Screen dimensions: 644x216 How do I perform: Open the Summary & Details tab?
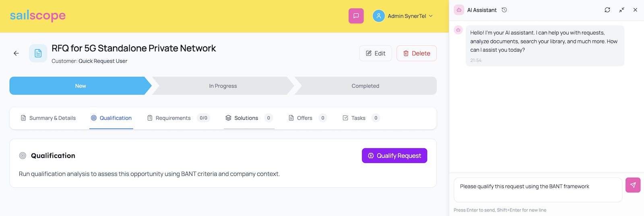pyautogui.click(x=48, y=118)
